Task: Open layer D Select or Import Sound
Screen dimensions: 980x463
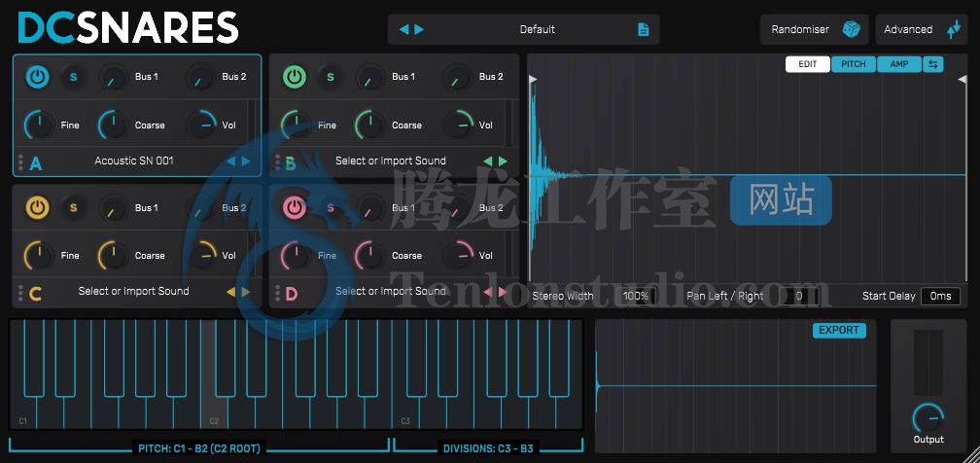Action: click(x=391, y=292)
